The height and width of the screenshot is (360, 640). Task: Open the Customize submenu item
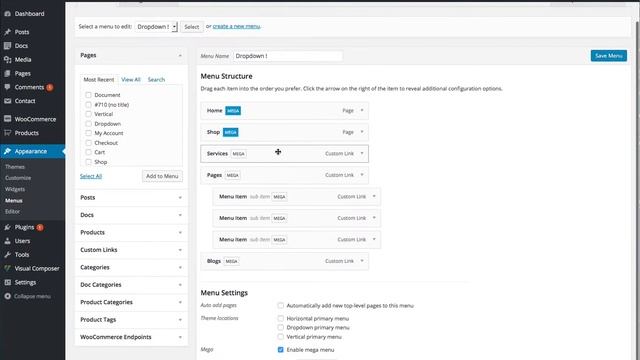[x=18, y=178]
